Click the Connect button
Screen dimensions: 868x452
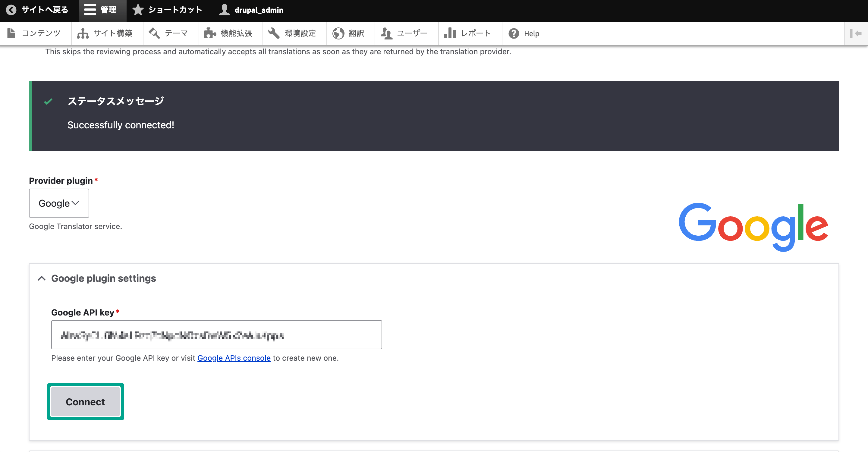[85, 401]
